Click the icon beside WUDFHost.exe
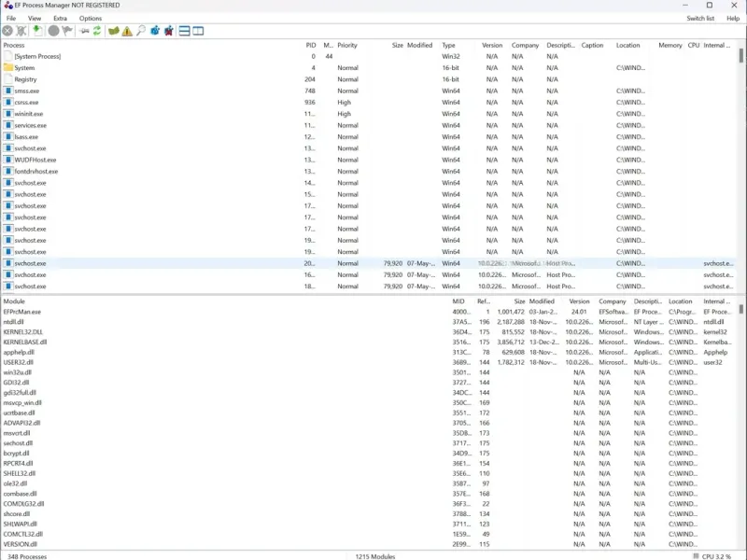Viewport: 747px width, 560px height. point(8,160)
